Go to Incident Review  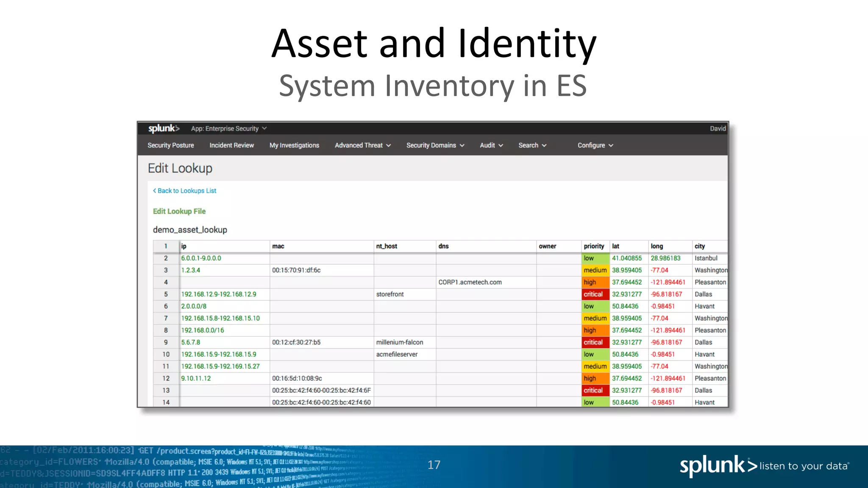231,145
